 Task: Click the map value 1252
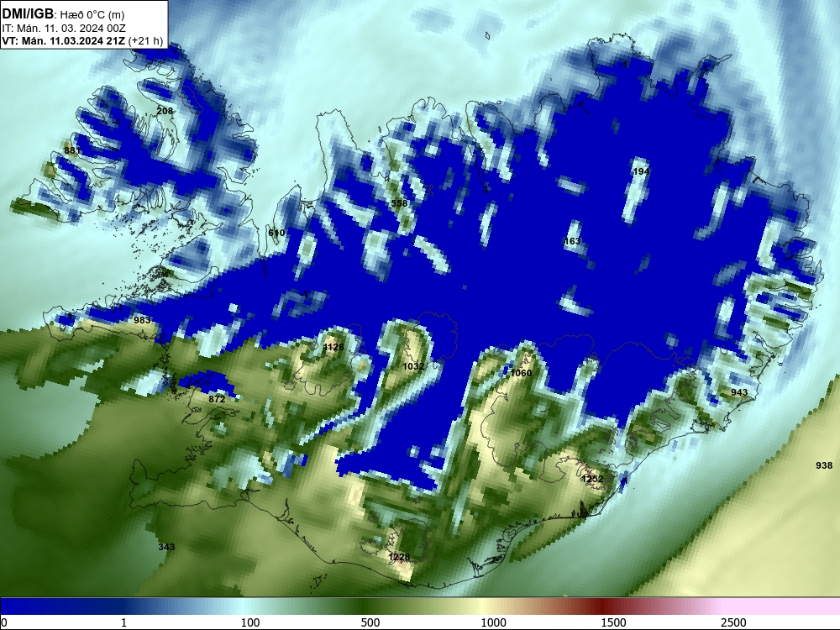(592, 479)
